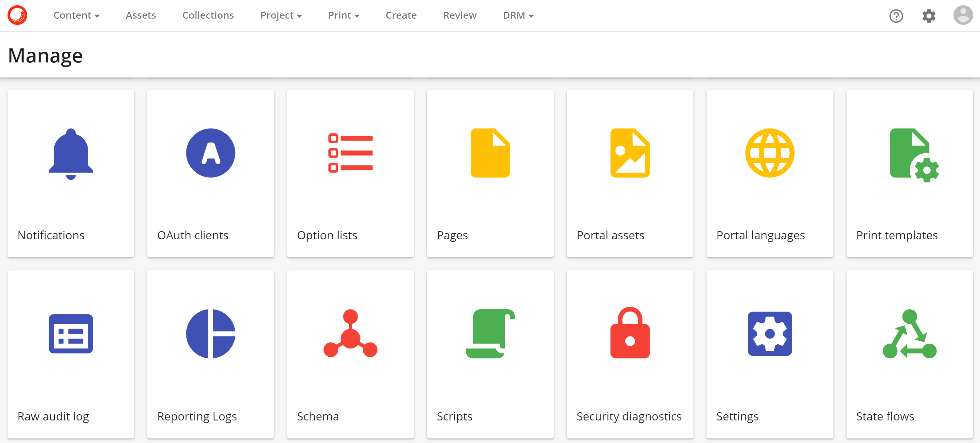
Task: Click the OAuth clients circle A icon
Action: 210,153
